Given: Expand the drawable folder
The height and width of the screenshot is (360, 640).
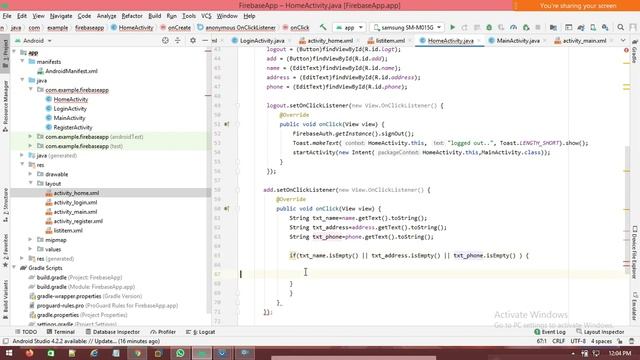Looking at the screenshot, I should point(30,174).
